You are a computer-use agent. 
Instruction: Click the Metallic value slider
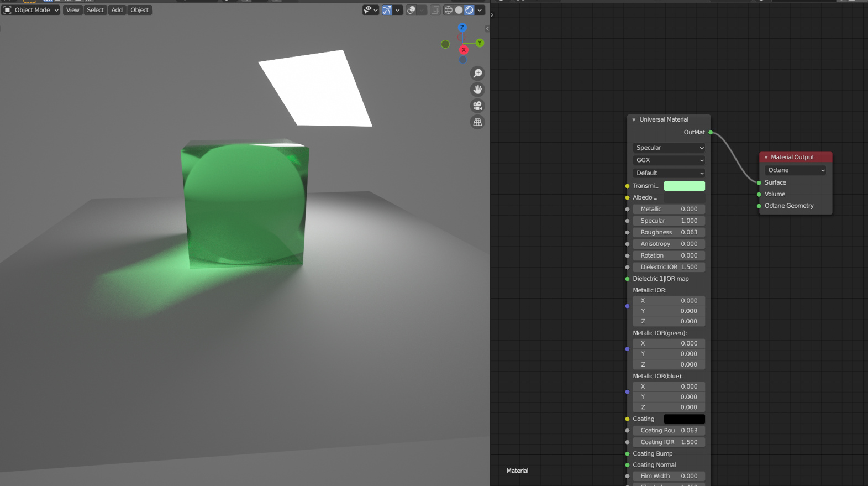pos(669,209)
